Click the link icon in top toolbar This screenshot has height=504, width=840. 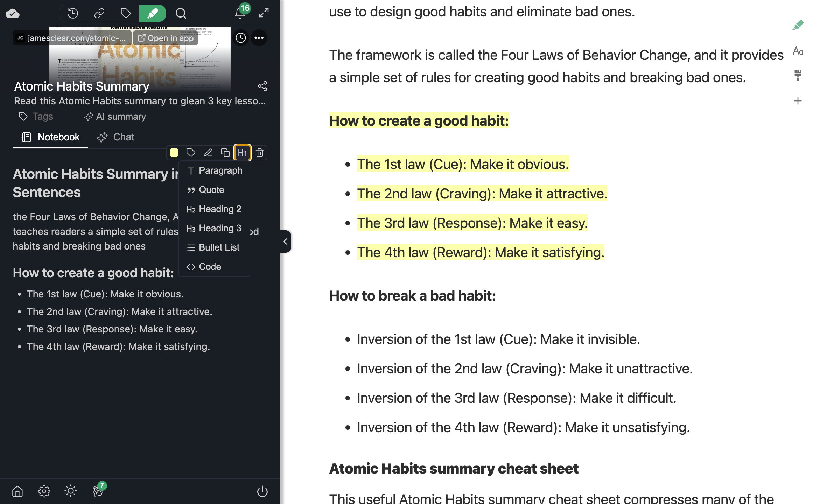click(99, 13)
